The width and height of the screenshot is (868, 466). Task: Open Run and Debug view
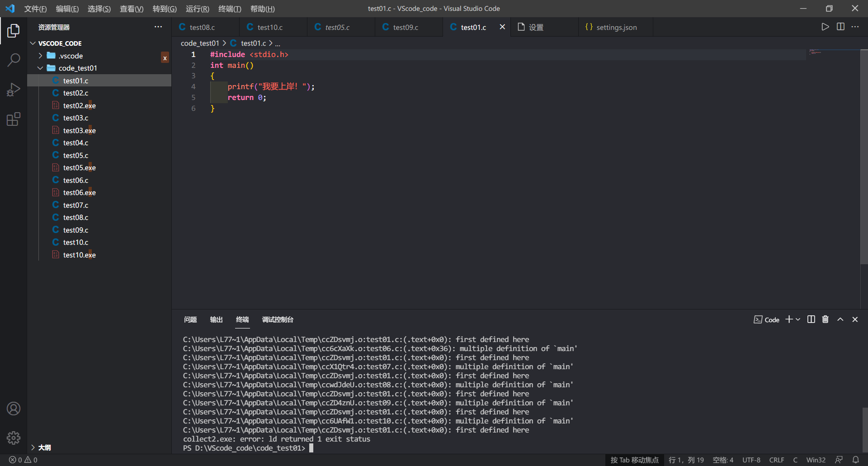pyautogui.click(x=14, y=90)
